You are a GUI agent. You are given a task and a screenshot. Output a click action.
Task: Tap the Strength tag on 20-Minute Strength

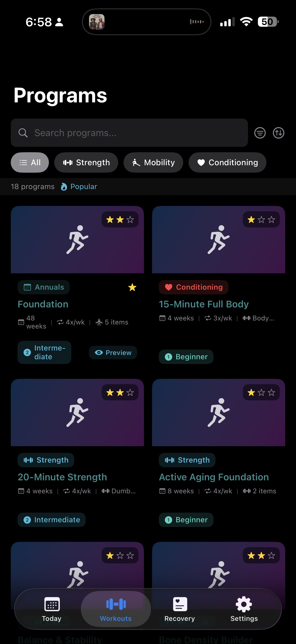pos(46,460)
